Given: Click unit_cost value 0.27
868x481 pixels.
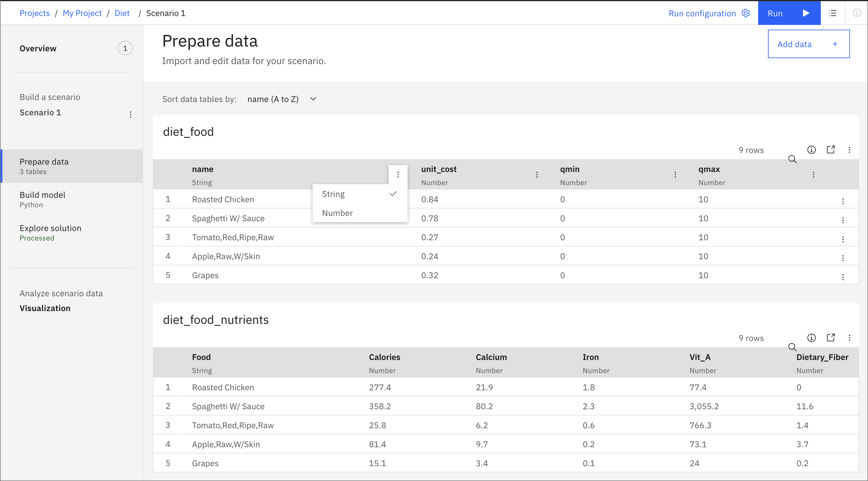Looking at the screenshot, I should pos(430,237).
